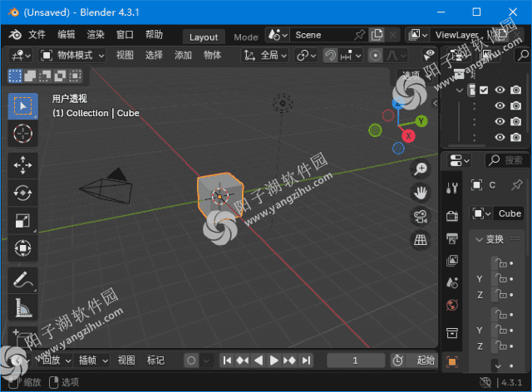Open the 全局 transform orientation dropdown
Screen dimensions: 532x392
point(264,56)
